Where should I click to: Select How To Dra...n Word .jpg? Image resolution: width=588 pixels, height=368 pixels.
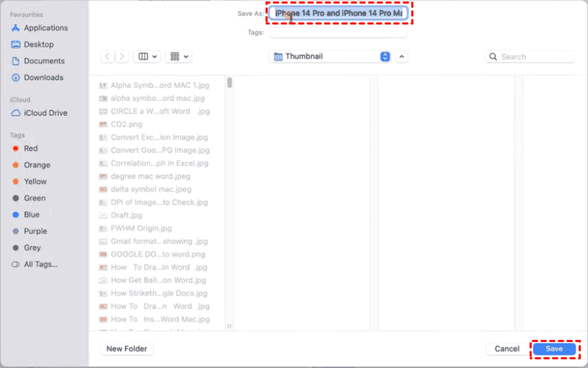154,306
